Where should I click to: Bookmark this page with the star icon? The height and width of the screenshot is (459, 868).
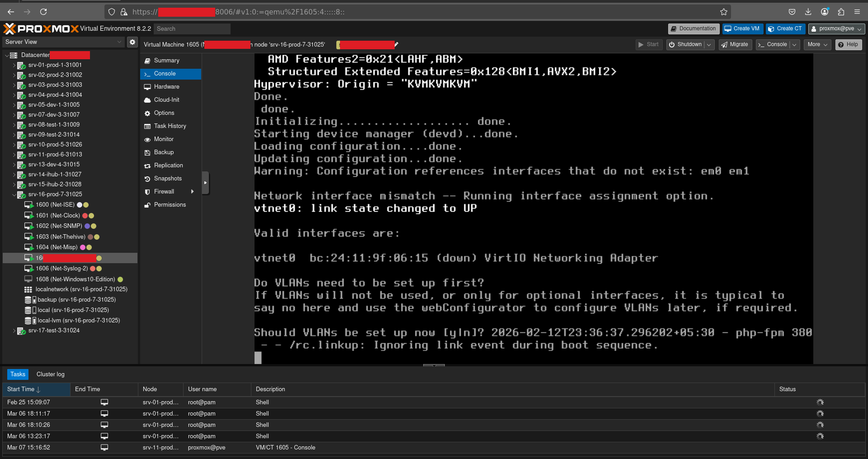tap(724, 12)
